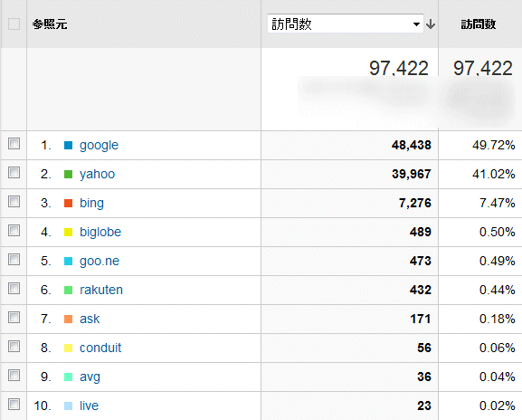Toggle the select-all checkbox in header
This screenshot has width=522, height=420.
(14, 24)
